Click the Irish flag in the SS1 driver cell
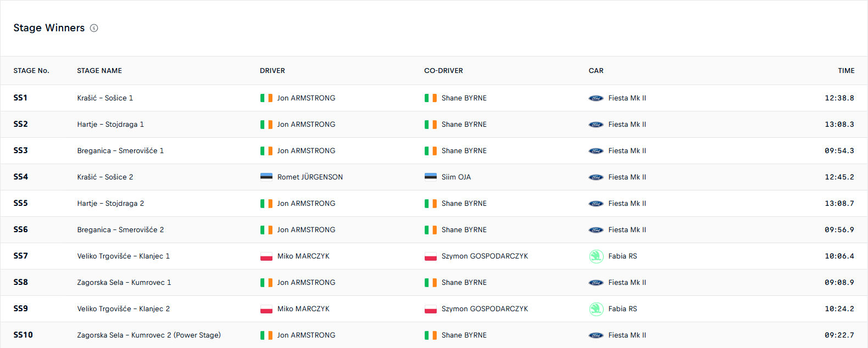The image size is (868, 348). tap(266, 98)
